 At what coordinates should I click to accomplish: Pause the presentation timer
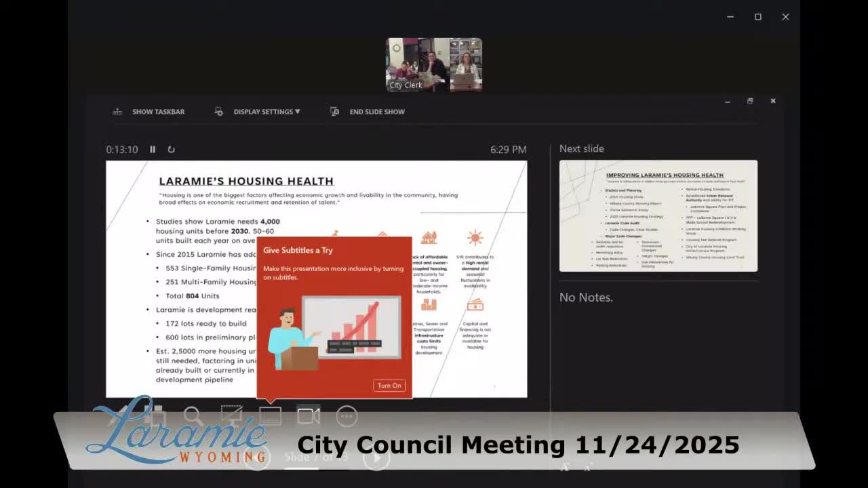[x=153, y=149]
